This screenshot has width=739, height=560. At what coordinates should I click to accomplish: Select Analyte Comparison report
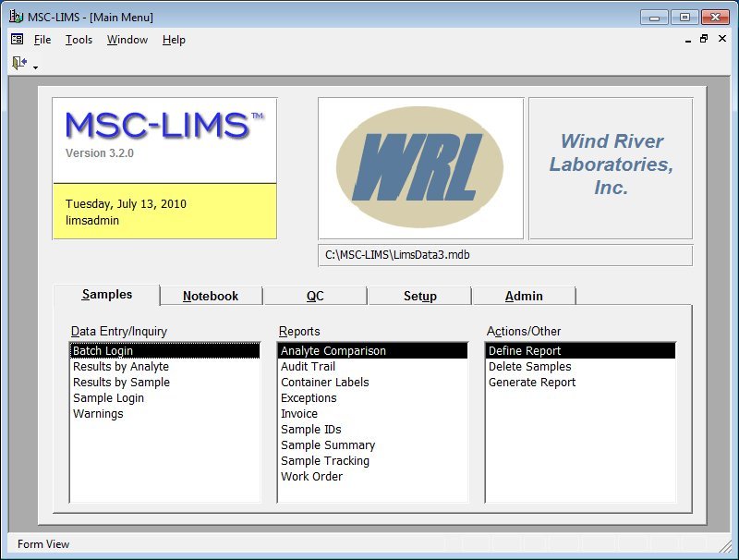tap(373, 351)
